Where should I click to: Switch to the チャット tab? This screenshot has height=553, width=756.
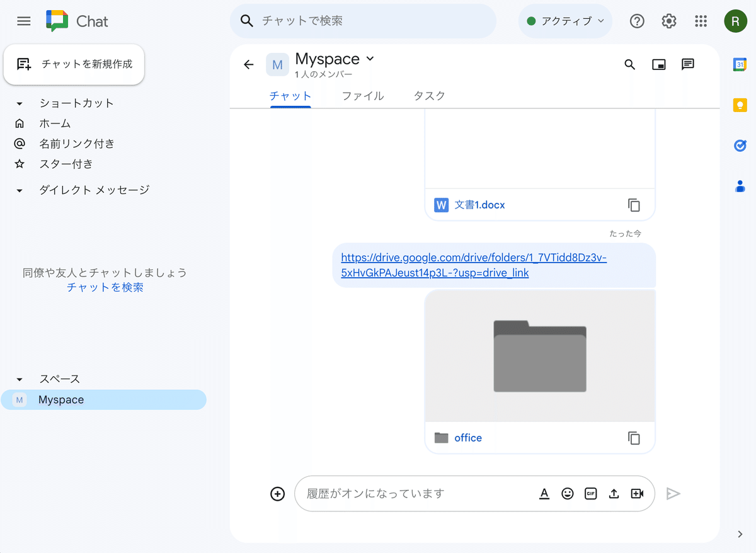click(290, 96)
